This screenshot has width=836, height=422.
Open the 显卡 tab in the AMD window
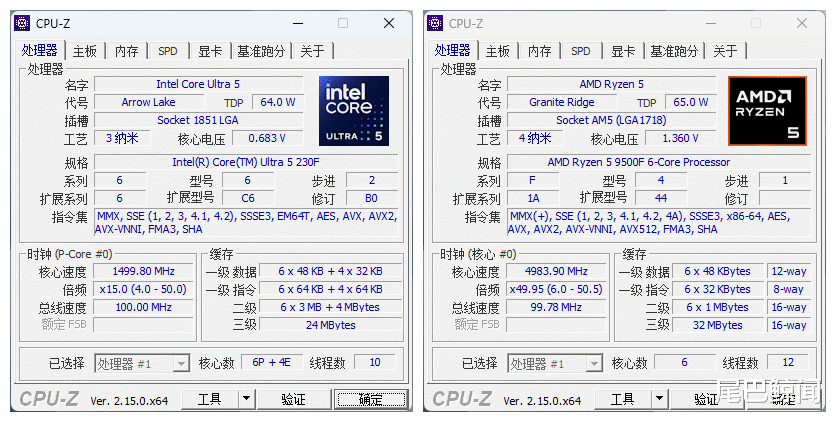(x=623, y=51)
